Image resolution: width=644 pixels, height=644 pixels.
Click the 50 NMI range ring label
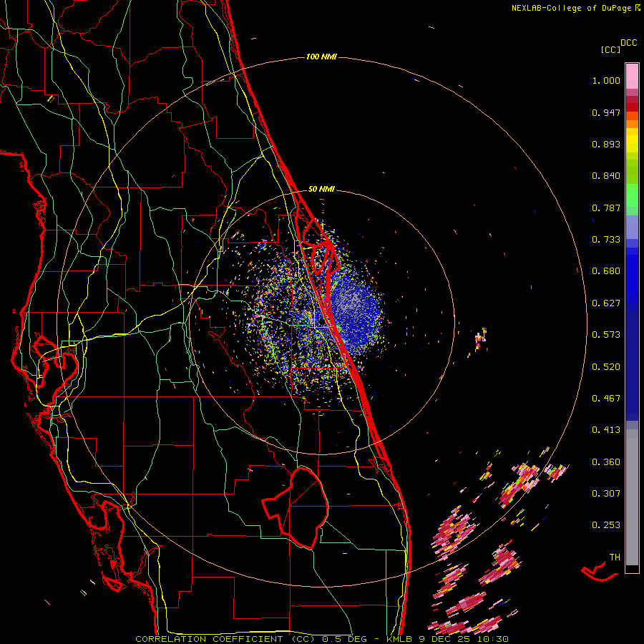point(321,189)
